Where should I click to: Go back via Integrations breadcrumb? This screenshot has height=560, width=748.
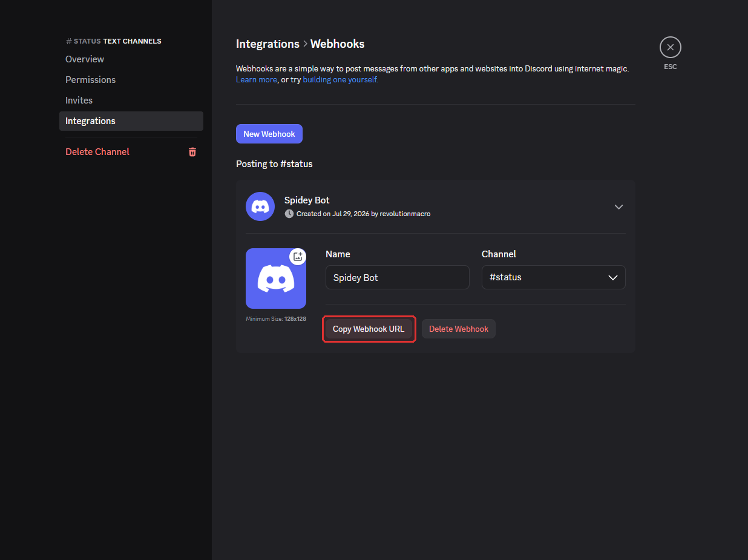[x=267, y=44]
